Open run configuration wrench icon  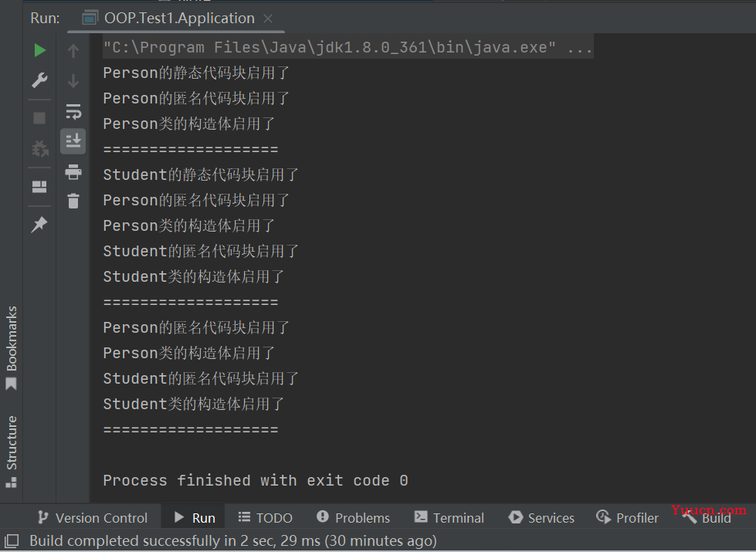[39, 80]
